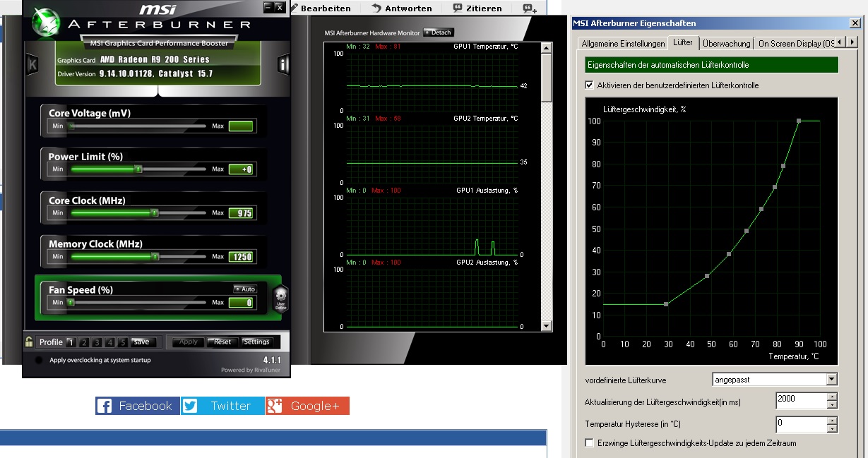Open the On Screen Display tab

click(795, 44)
